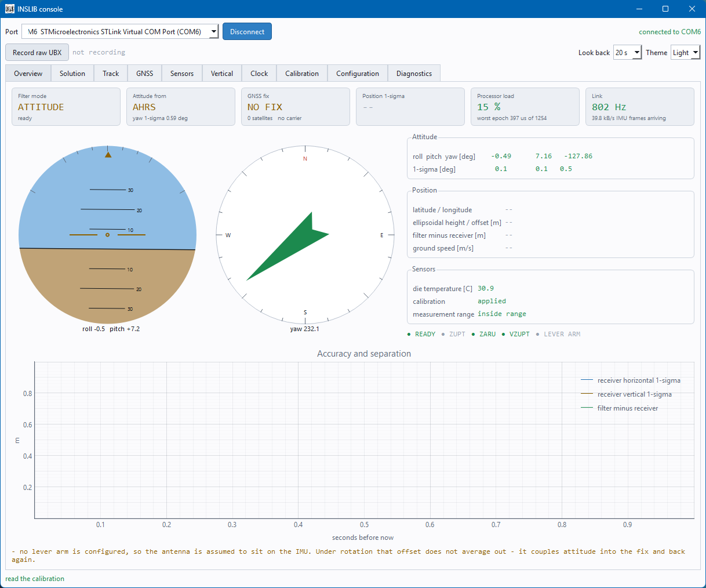Maximize the INSLIB console window
The image size is (706, 588).
665,9
